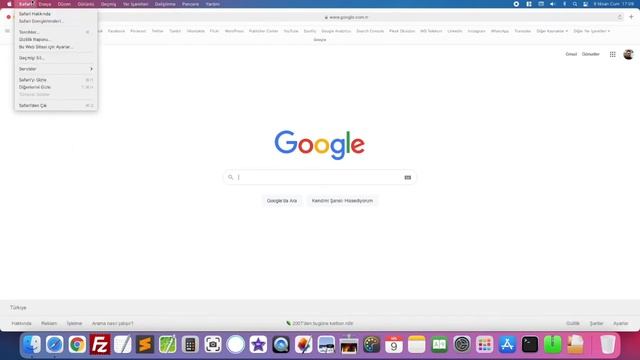
Task: Click the Ayarlar footer link
Action: coord(621,323)
